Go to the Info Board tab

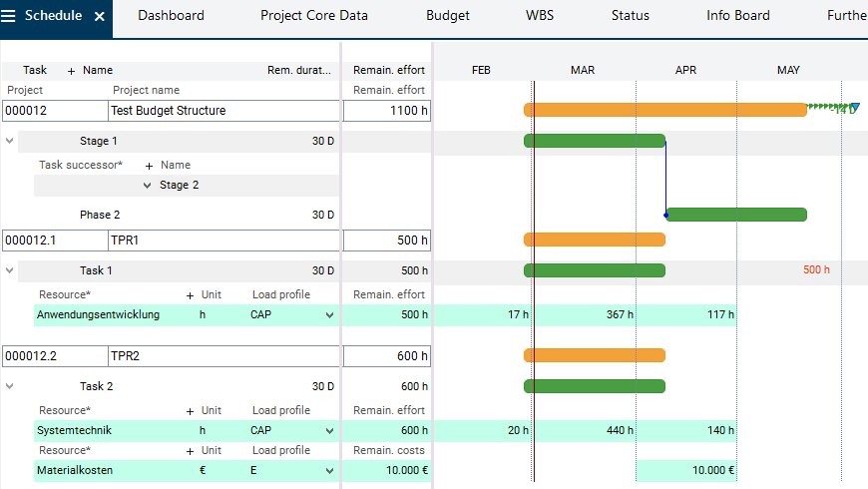pos(737,16)
